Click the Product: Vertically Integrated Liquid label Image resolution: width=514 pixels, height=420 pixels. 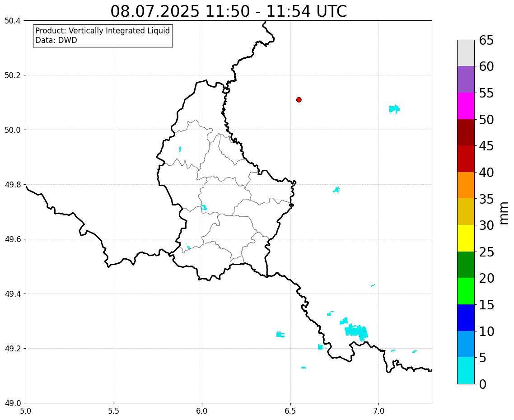click(x=103, y=31)
